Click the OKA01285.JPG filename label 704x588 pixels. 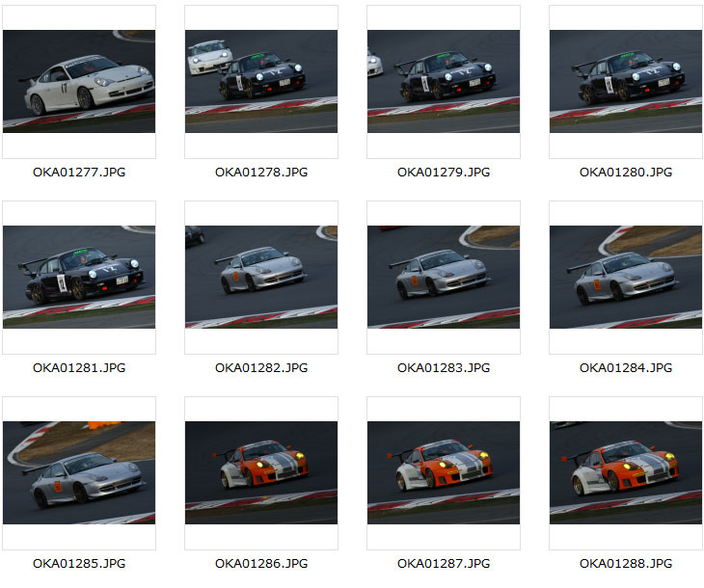point(79,564)
